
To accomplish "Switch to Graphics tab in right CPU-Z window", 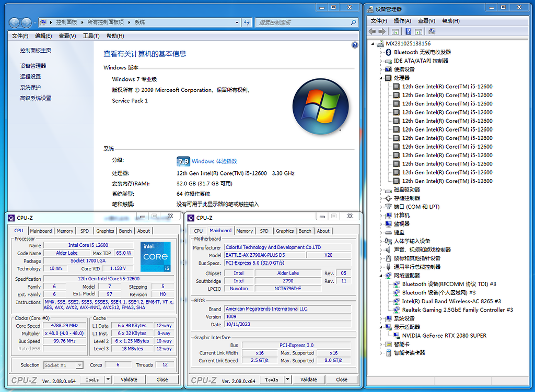I will pos(285,231).
